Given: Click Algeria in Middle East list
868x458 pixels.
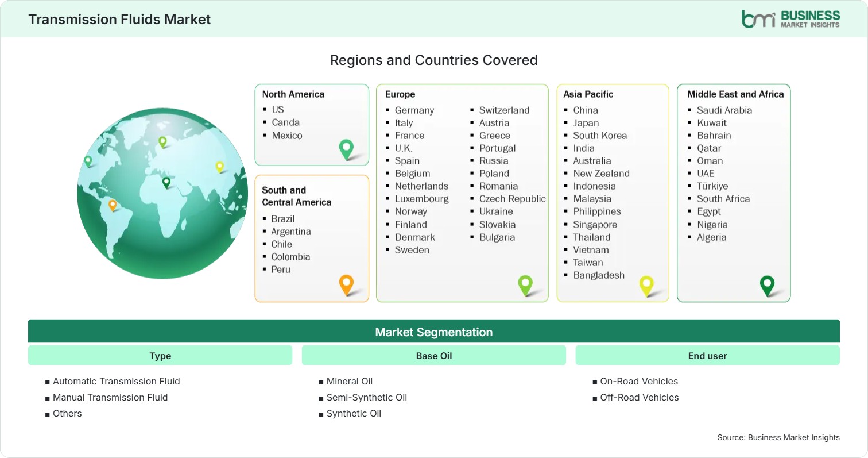Looking at the screenshot, I should coord(712,237).
